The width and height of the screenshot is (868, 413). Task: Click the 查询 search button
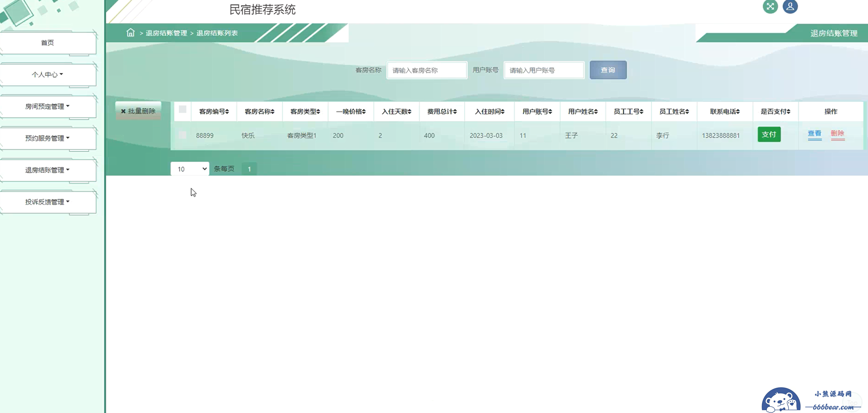[608, 70]
